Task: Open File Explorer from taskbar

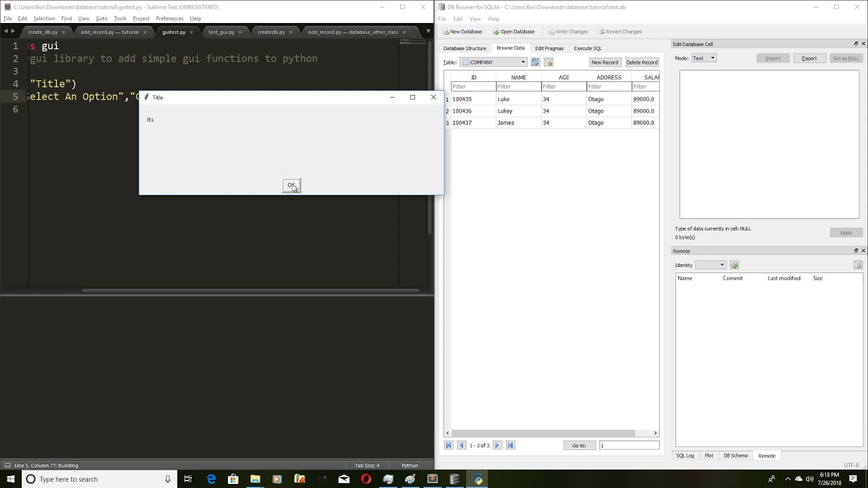Action: click(255, 479)
